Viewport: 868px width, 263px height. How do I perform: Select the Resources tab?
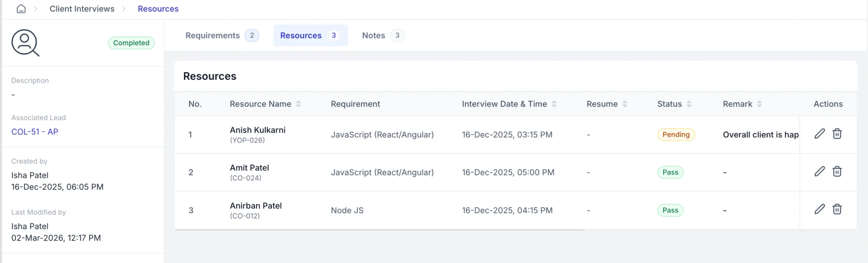pyautogui.click(x=310, y=36)
